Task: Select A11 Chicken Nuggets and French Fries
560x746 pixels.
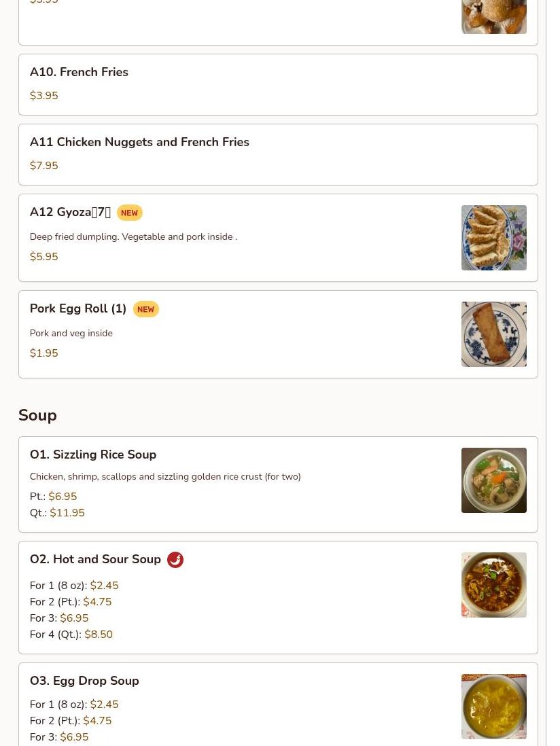Action: click(x=279, y=155)
